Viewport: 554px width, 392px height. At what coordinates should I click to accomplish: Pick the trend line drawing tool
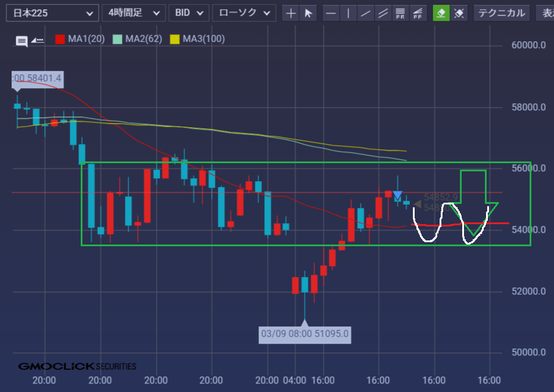[365, 13]
